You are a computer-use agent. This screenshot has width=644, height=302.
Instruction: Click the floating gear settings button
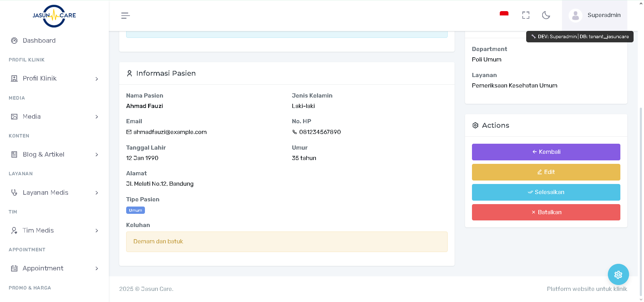[618, 275]
